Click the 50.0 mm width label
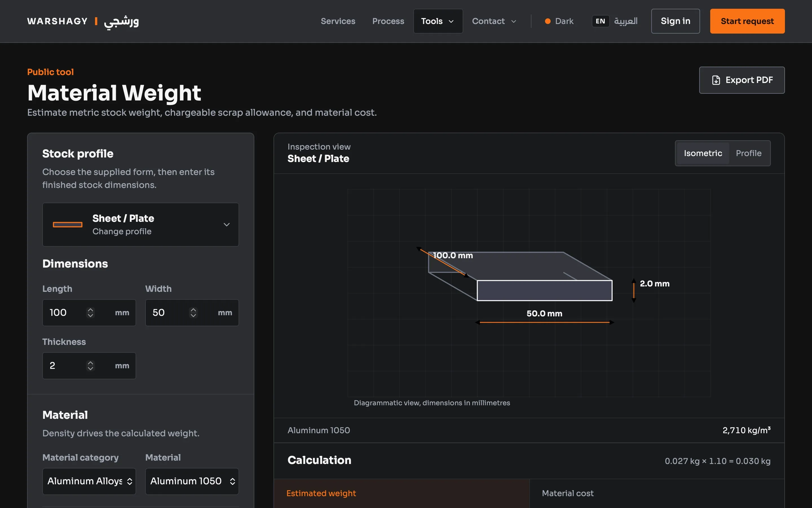Screen dimensions: 812x508 544,314
